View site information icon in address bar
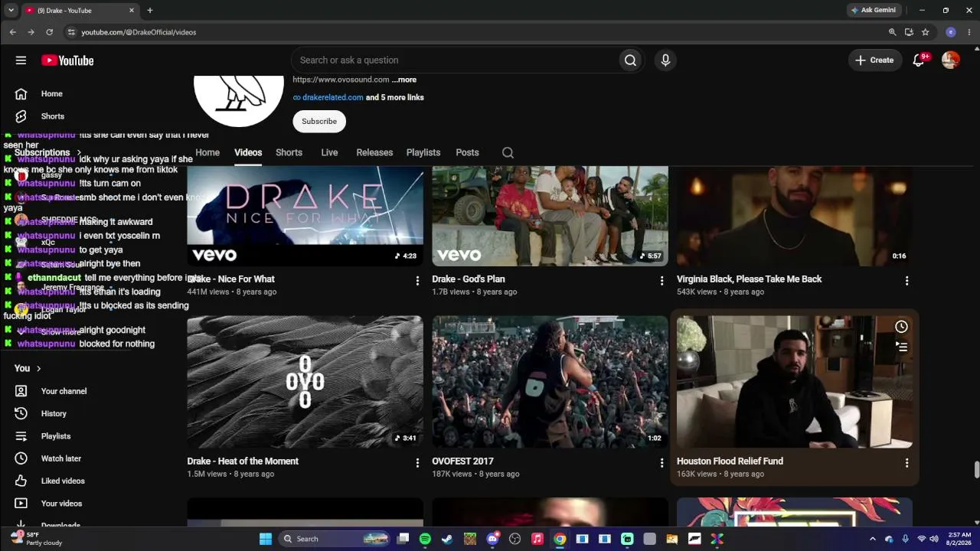980x551 pixels. pos(71,32)
